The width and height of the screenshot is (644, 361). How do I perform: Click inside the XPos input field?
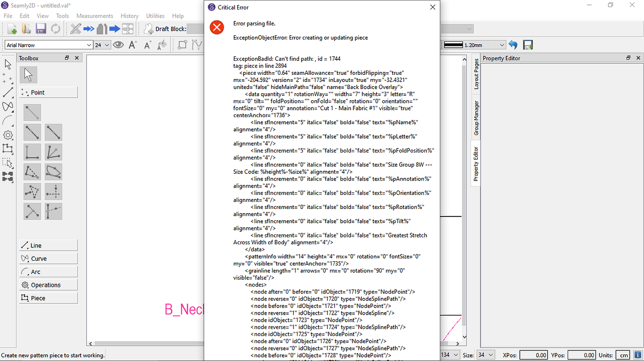[534, 355]
